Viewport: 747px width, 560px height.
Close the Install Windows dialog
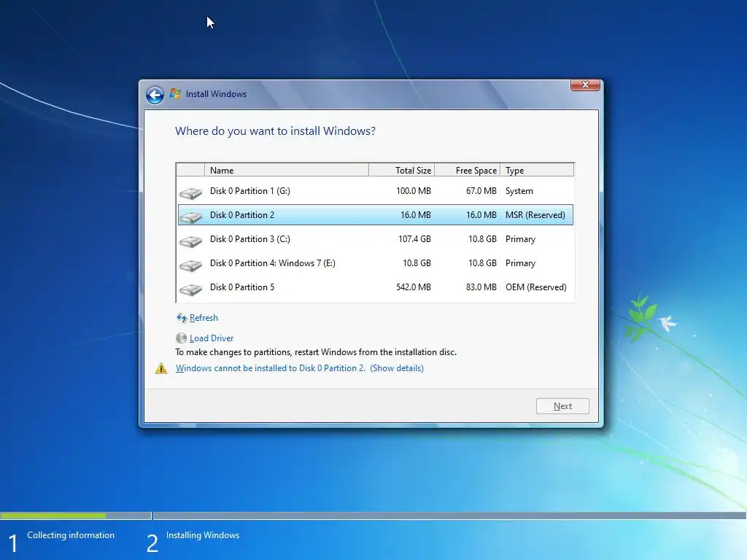585,85
